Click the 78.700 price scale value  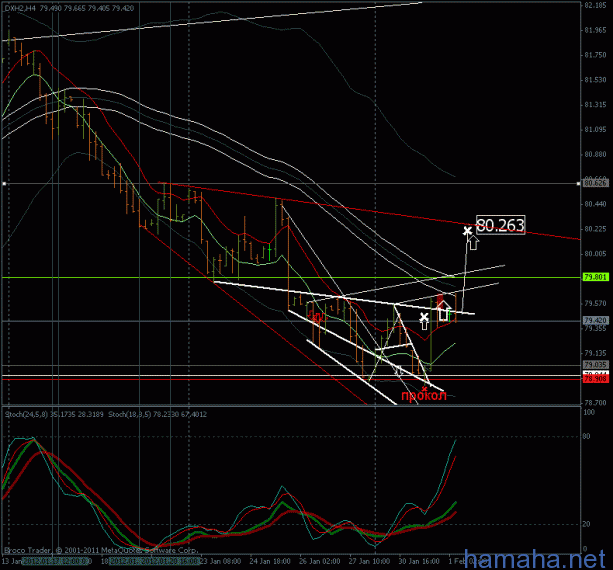[595, 403]
